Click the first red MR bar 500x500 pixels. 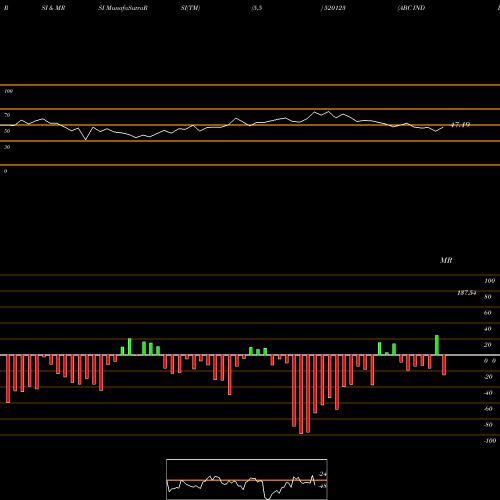8,379
